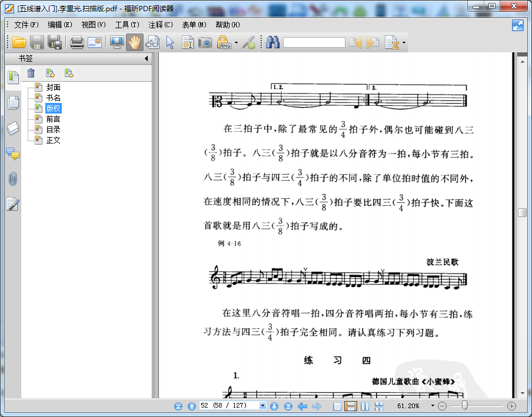Open the 编辑(E) menu

(x=59, y=25)
